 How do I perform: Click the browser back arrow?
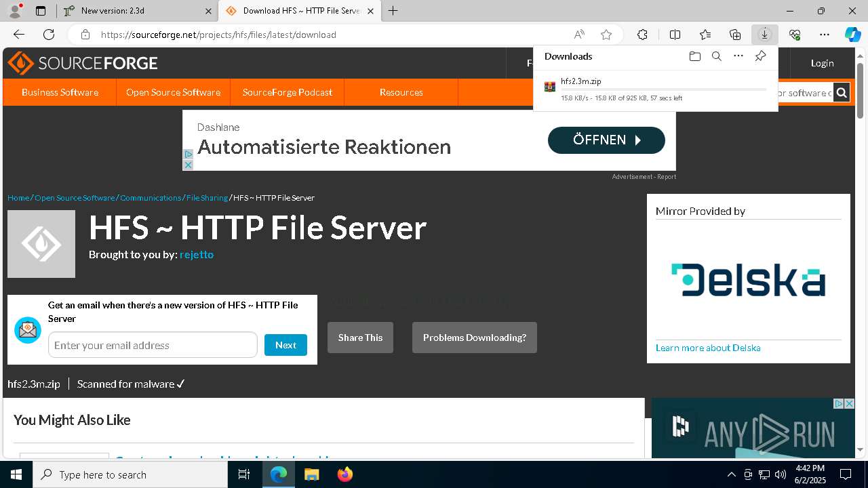click(19, 35)
